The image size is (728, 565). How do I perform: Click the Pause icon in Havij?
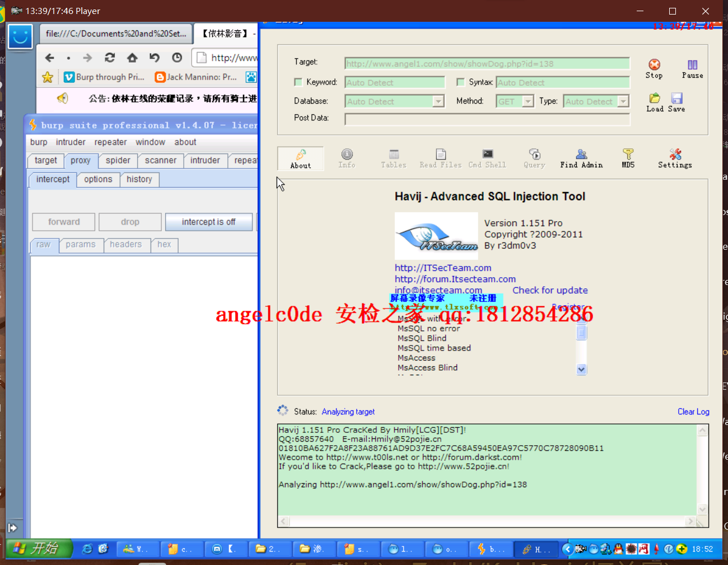tap(692, 69)
